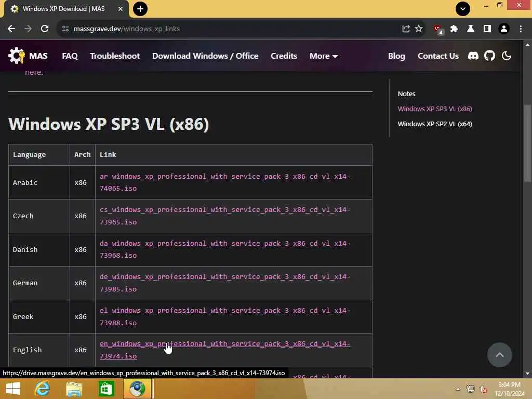This screenshot has width=532, height=399.
Task: Open the Windows Store taskbar icon
Action: [x=106, y=389]
